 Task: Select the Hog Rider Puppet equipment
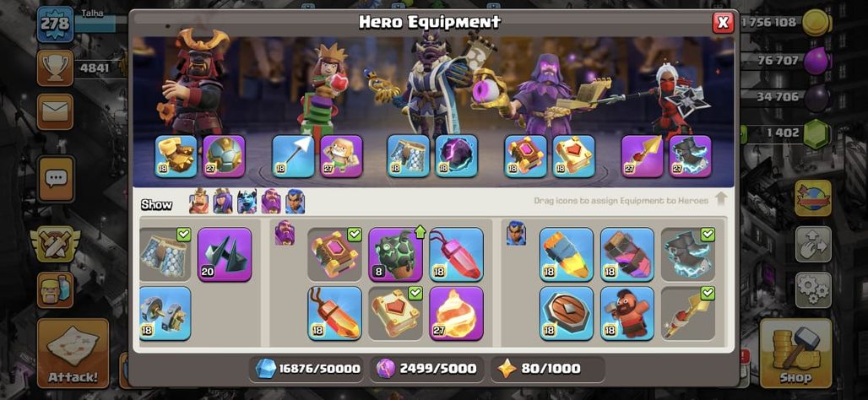pos(627,313)
